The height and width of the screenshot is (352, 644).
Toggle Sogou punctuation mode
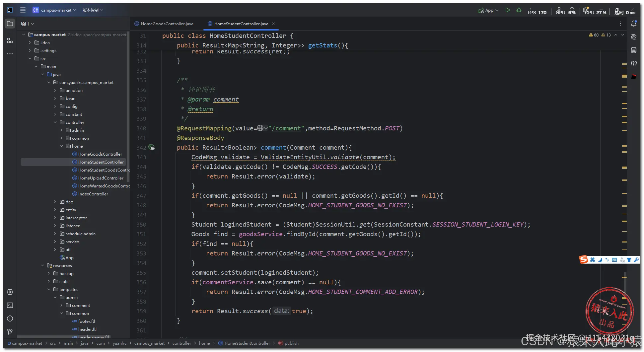tap(607, 260)
